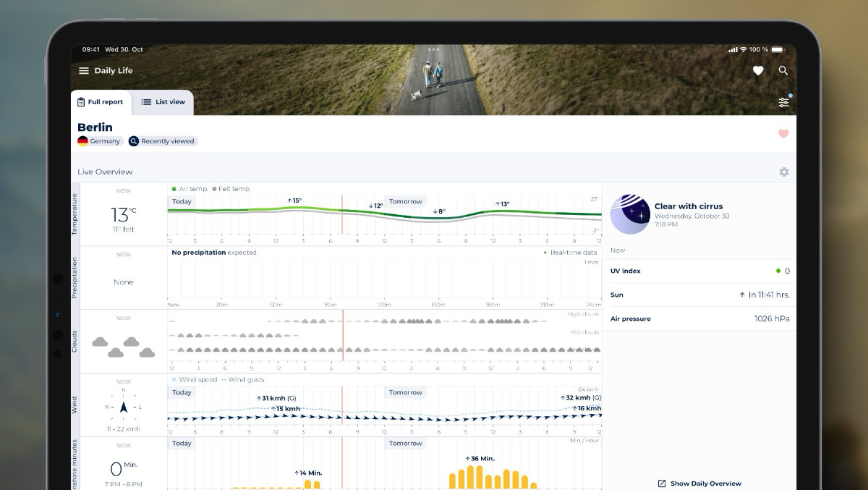Select the Air pressure 1026 hPa row
This screenshot has width=868, height=490.
pos(699,318)
